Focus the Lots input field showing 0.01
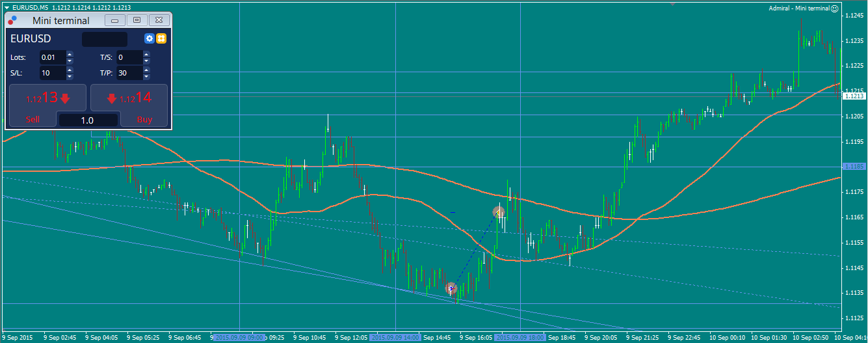The height and width of the screenshot is (343, 868). pyautogui.click(x=53, y=57)
